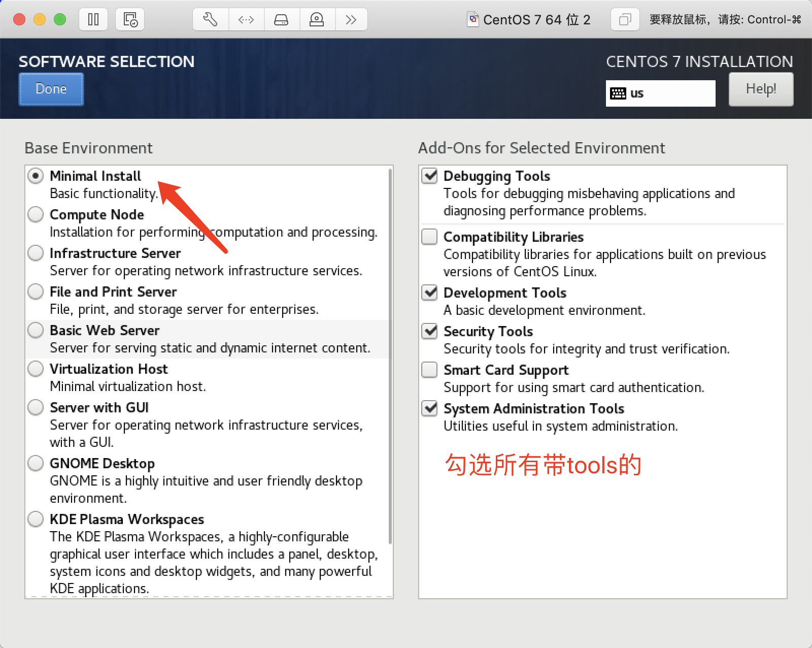The height and width of the screenshot is (648, 812).
Task: Enable Smart Card Support checkbox
Action: (x=430, y=370)
